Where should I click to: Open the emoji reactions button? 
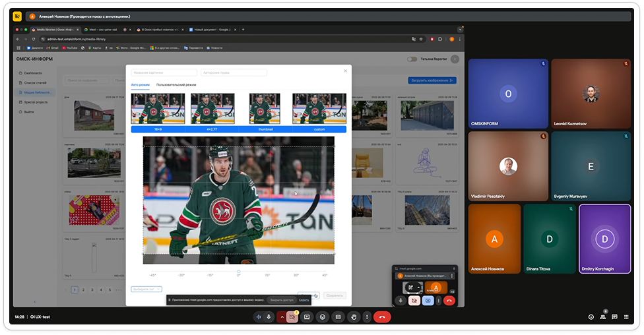point(323,317)
